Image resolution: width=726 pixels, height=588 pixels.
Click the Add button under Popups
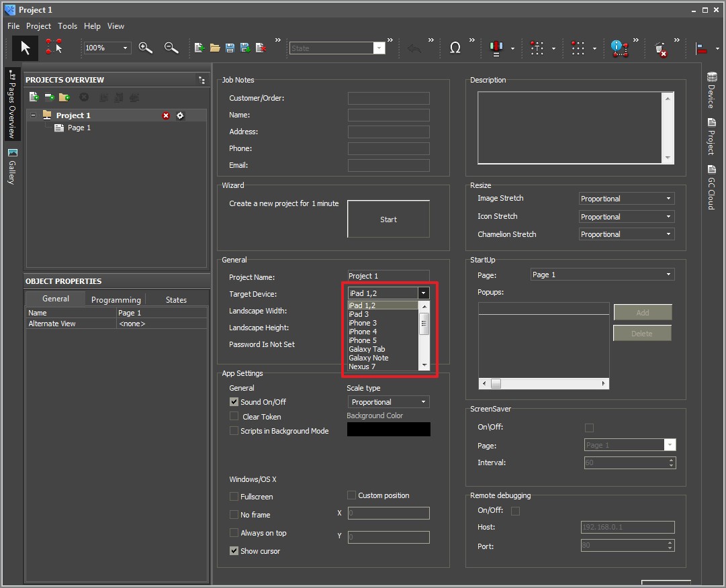pyautogui.click(x=642, y=311)
